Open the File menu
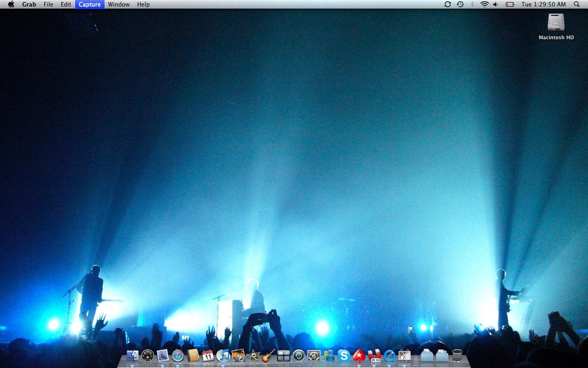Viewport: 588px width, 368px height. [x=48, y=4]
